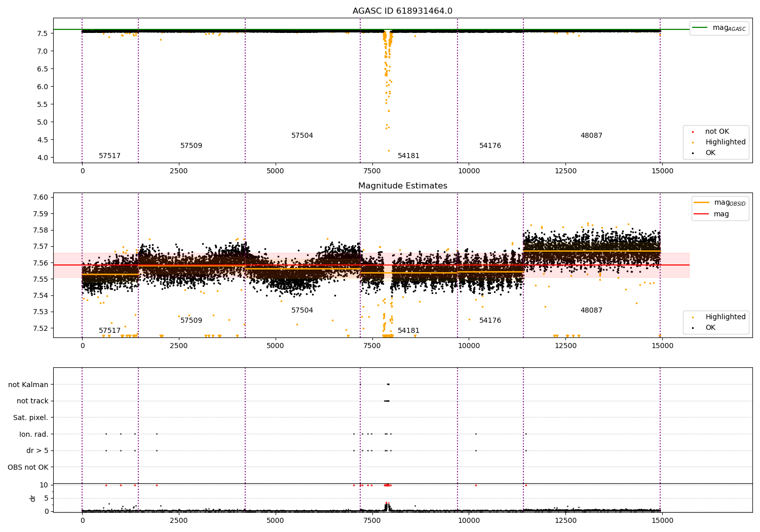760x532 pixels.
Task: Click 'OK' legend entry in Magnitude Estimates plot
Action: pyautogui.click(x=710, y=328)
